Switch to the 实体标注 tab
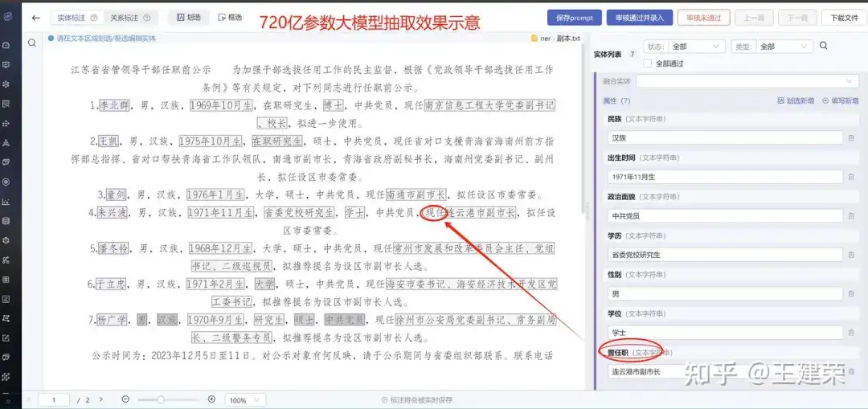This screenshot has width=868, height=409. 77,18
